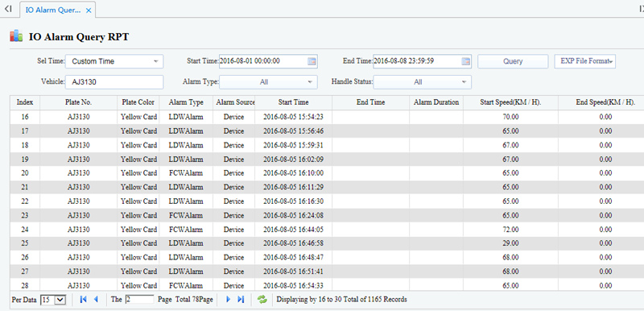The width and height of the screenshot is (644, 311).
Task: Sort by the Start Time column header
Action: click(x=293, y=102)
